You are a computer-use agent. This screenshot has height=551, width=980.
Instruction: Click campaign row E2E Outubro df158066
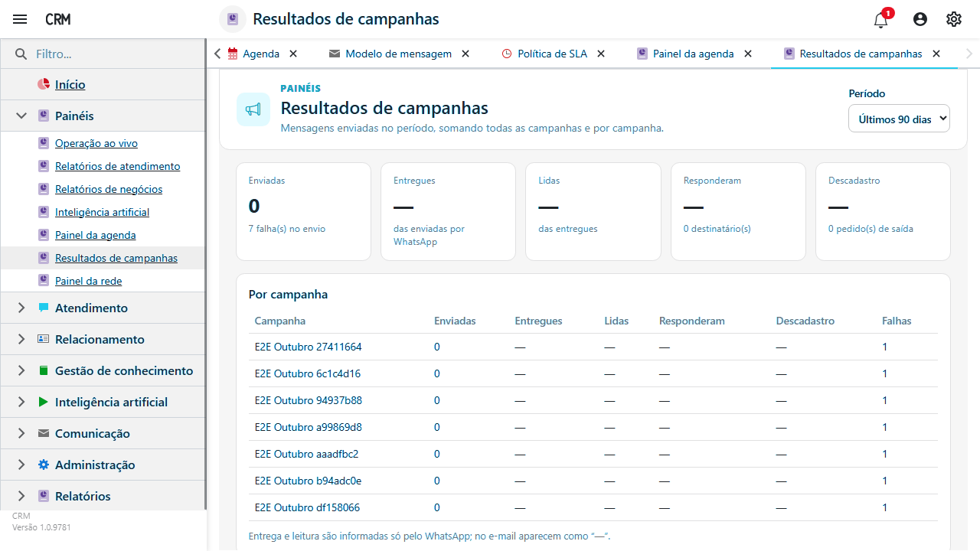pos(593,507)
